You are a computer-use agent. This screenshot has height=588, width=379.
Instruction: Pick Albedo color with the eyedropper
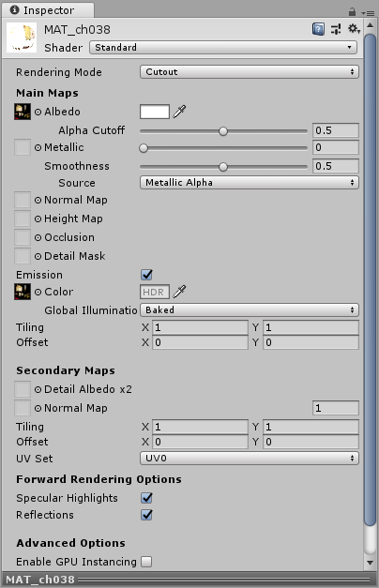179,112
